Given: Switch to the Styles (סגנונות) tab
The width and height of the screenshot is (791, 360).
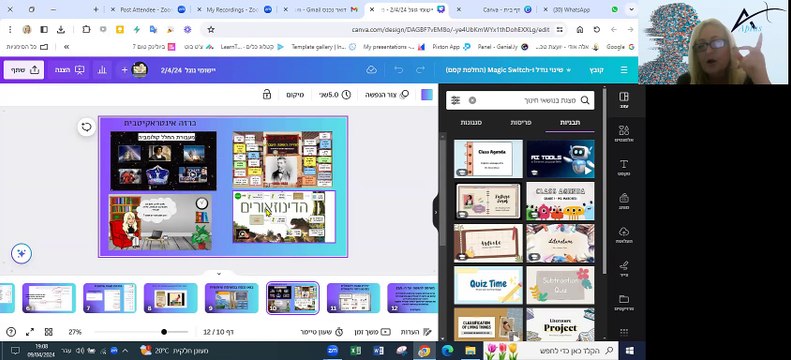Looking at the screenshot, I should 472,123.
